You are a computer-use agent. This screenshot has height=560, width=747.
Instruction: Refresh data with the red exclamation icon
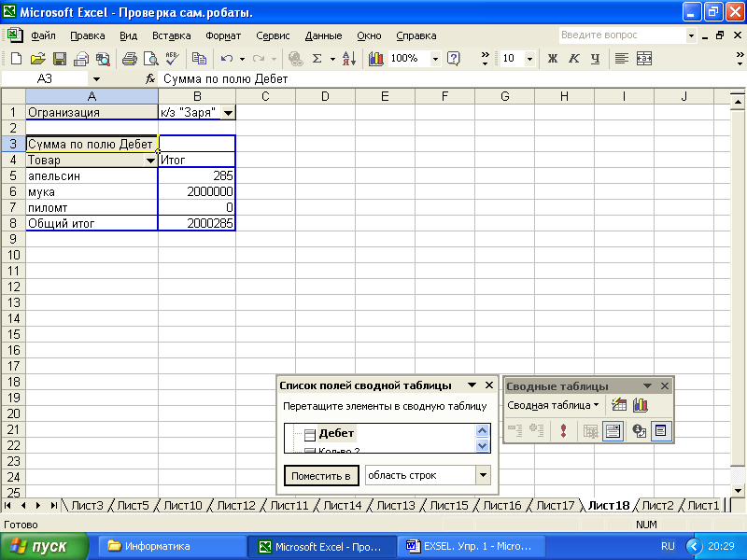564,431
